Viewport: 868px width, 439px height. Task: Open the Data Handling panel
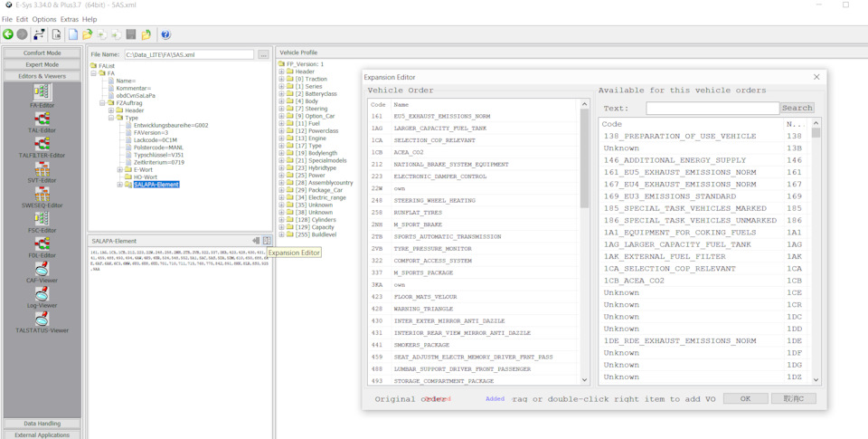(42, 424)
